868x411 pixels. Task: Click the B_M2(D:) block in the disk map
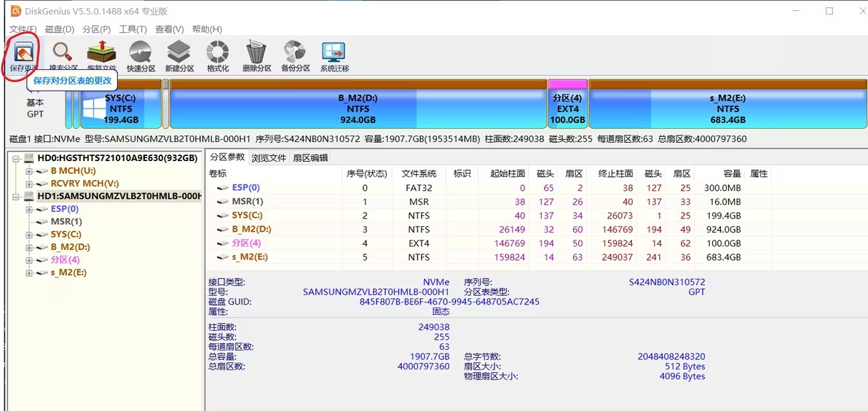tap(358, 103)
